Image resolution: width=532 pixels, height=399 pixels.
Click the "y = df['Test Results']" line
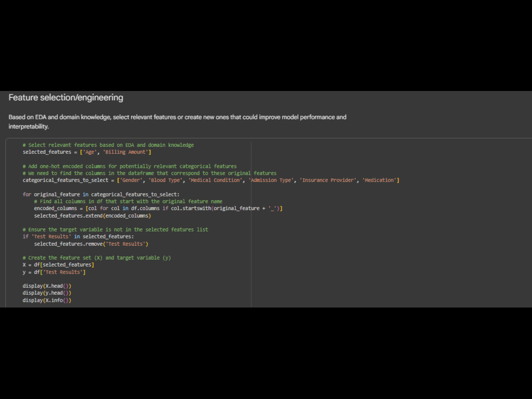point(54,272)
